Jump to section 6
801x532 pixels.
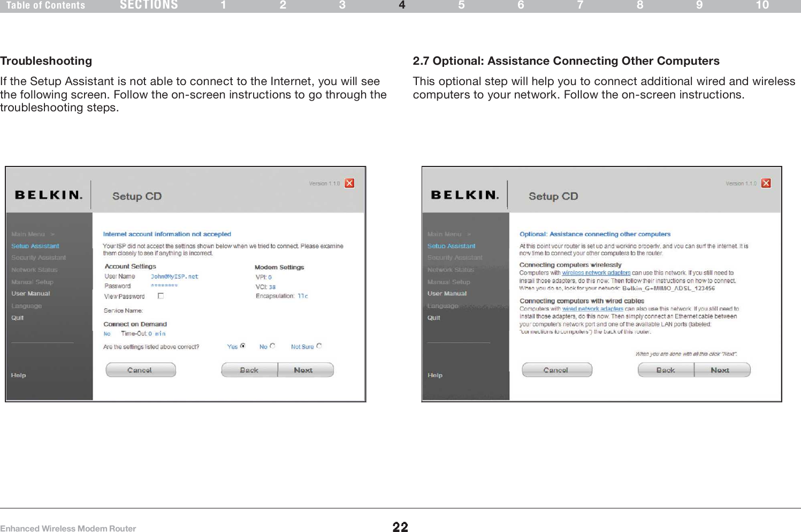pyautogui.click(x=521, y=5)
